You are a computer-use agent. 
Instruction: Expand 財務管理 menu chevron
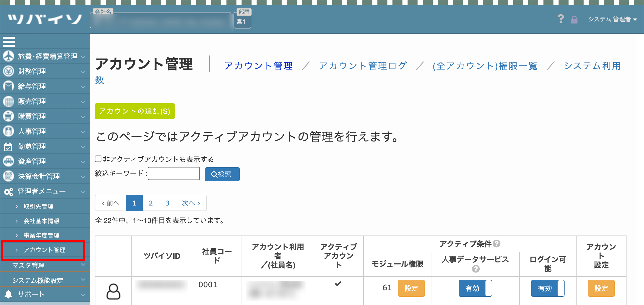click(x=83, y=72)
